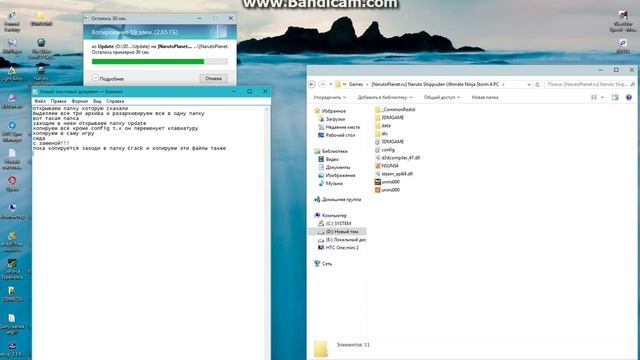The image size is (640, 360).
Task: Click Новая папка button in Explorer
Action: (x=485, y=98)
